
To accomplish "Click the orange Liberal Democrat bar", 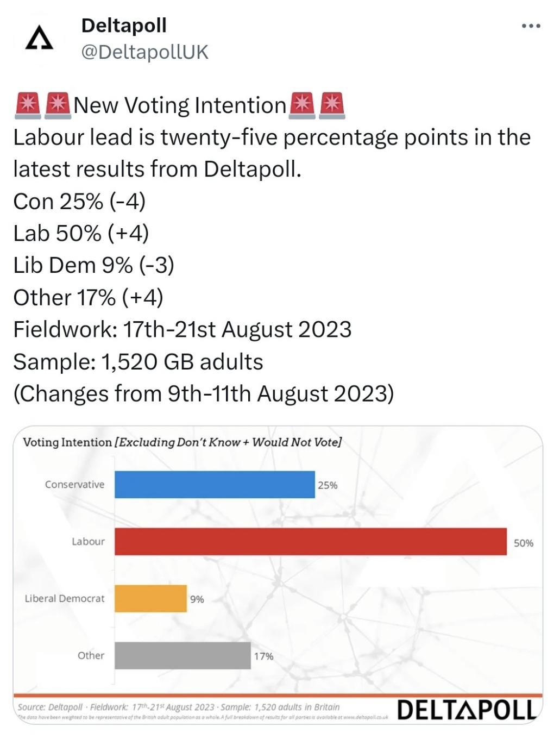I will pos(150,599).
